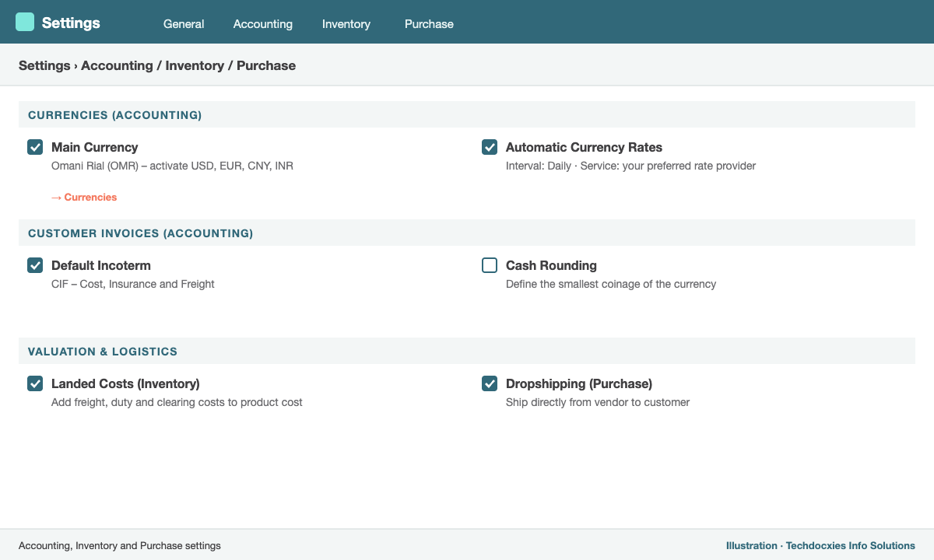Screen dimensions: 934x560
Task: Click the Settings title in header
Action: tap(71, 23)
